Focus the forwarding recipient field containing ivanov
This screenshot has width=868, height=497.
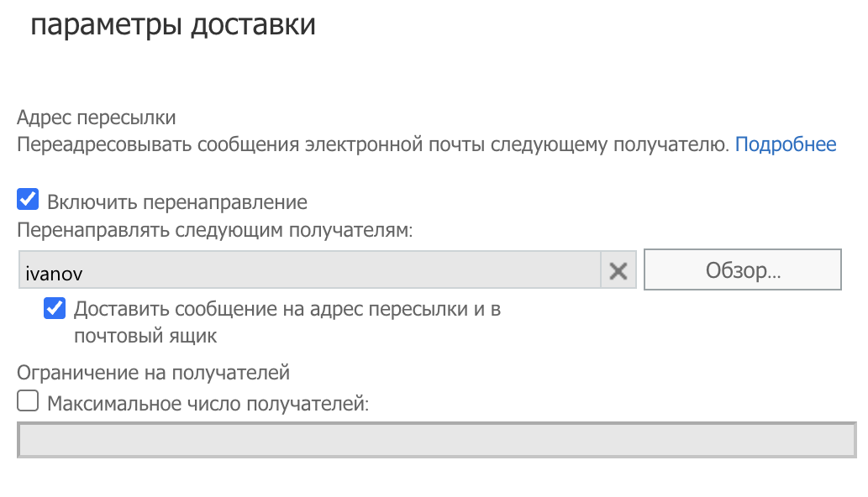[x=336, y=271]
